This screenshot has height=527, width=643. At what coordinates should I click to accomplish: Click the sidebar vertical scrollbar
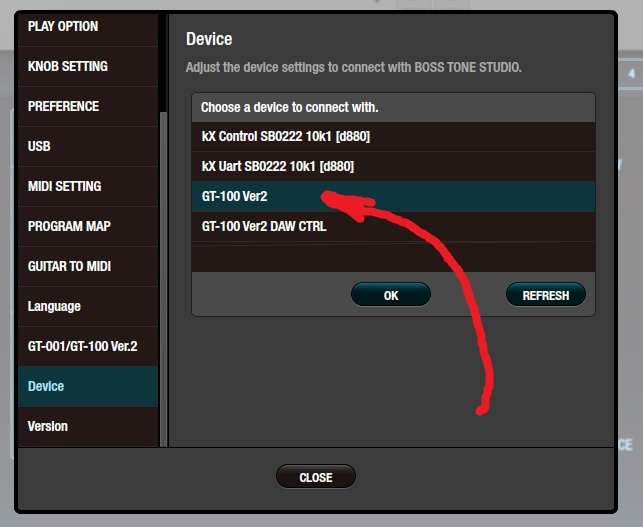(x=163, y=279)
